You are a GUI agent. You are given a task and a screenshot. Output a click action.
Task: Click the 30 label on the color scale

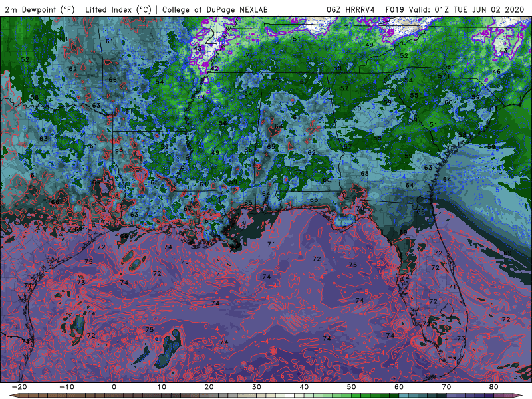pos(257,387)
